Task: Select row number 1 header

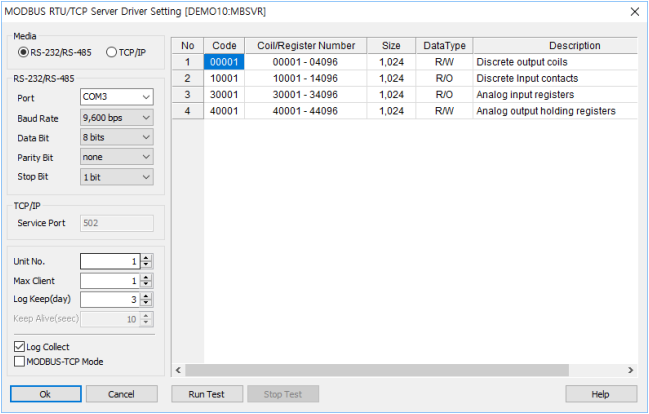Action: 187,62
